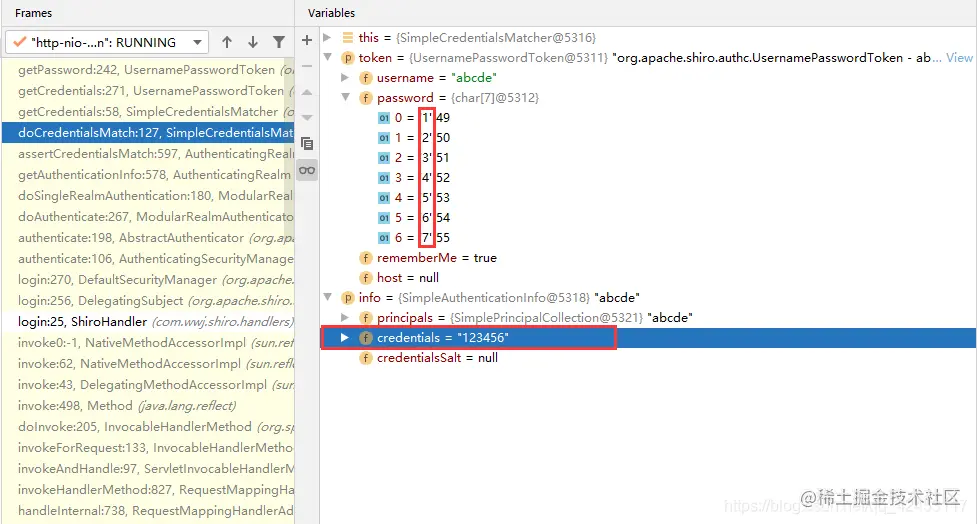
Task: Select frame invoke:498, Method
Action: (x=148, y=406)
